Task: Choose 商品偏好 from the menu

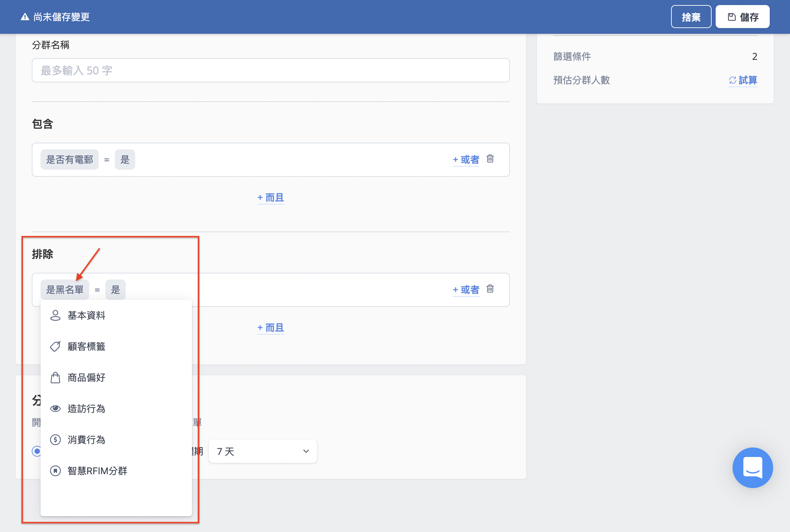Action: coord(116,377)
